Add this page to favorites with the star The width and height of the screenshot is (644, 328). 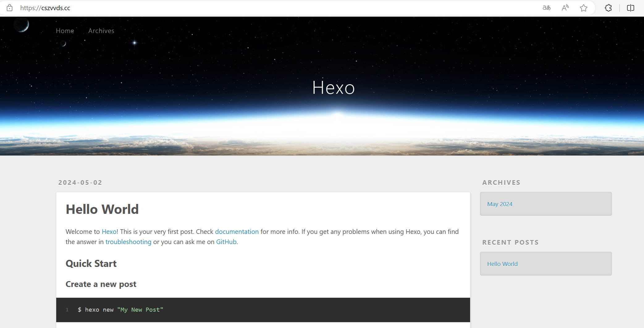(x=583, y=8)
